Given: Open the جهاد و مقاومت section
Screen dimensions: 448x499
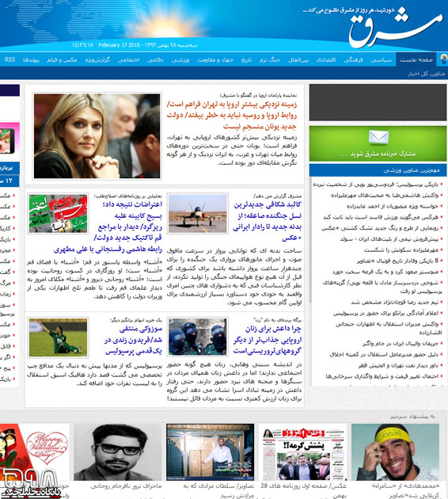Looking at the screenshot, I should pyautogui.click(x=215, y=59).
